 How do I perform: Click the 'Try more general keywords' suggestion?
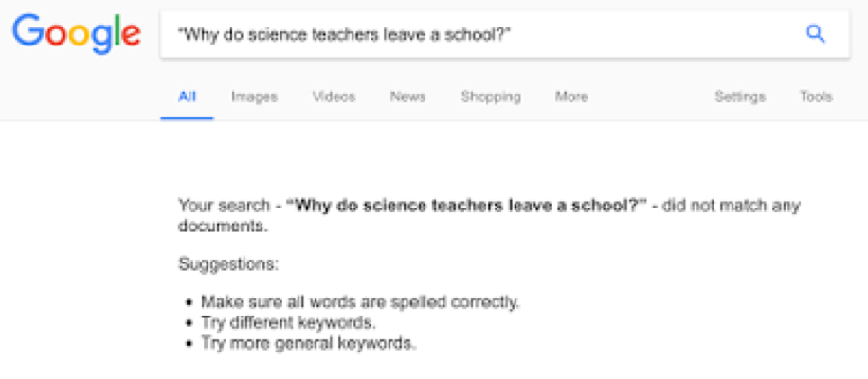coord(309,344)
